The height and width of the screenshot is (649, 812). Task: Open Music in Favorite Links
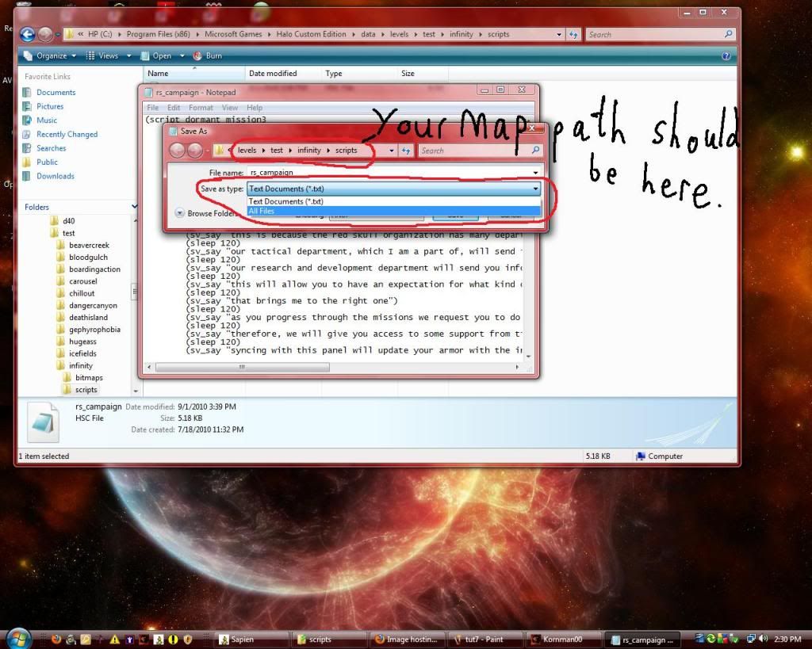[47, 120]
